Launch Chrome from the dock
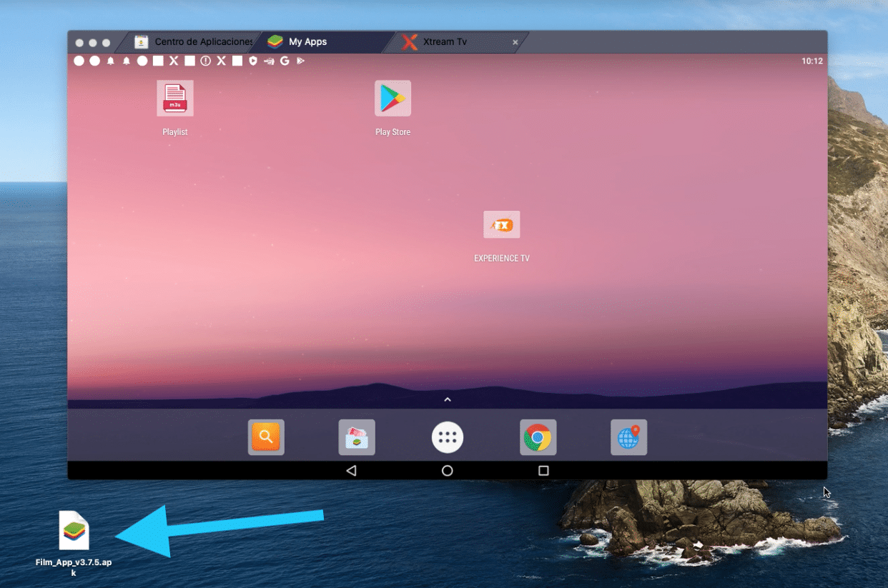This screenshot has width=888, height=588. coord(538,437)
